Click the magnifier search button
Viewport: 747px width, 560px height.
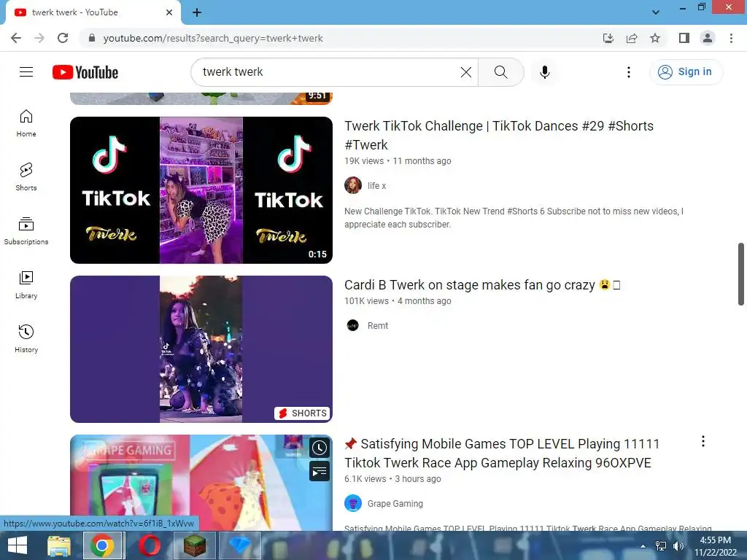[500, 72]
